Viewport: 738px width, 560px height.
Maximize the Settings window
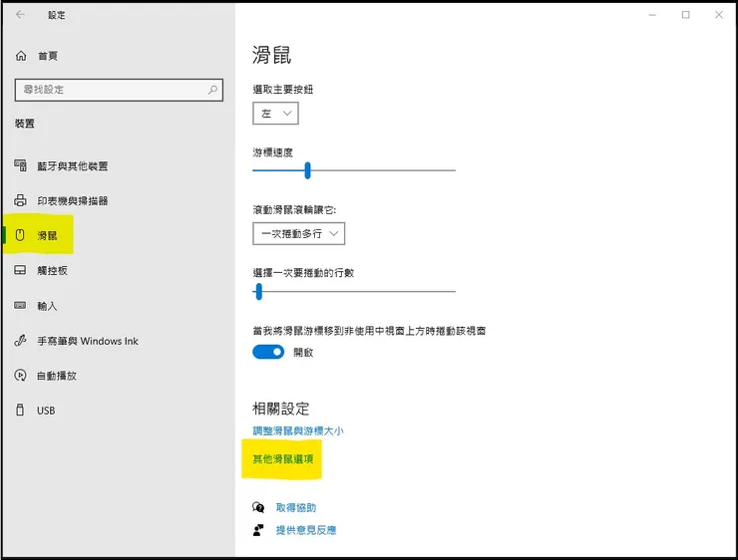[x=686, y=15]
